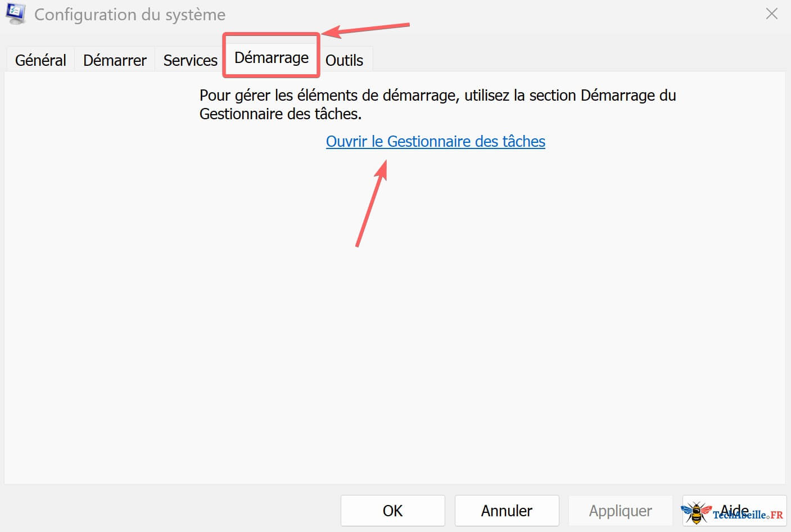Select the Services tab

189,60
